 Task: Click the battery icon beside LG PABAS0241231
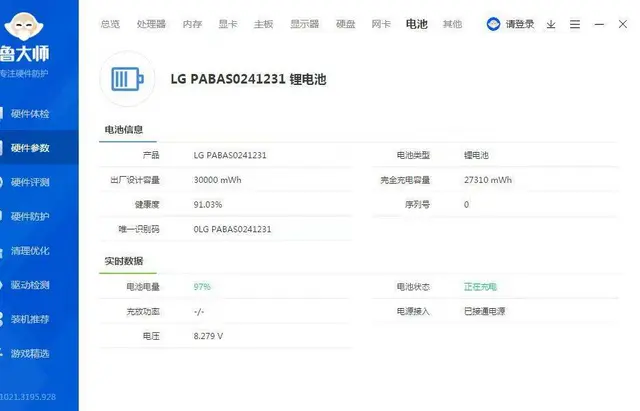click(x=127, y=79)
